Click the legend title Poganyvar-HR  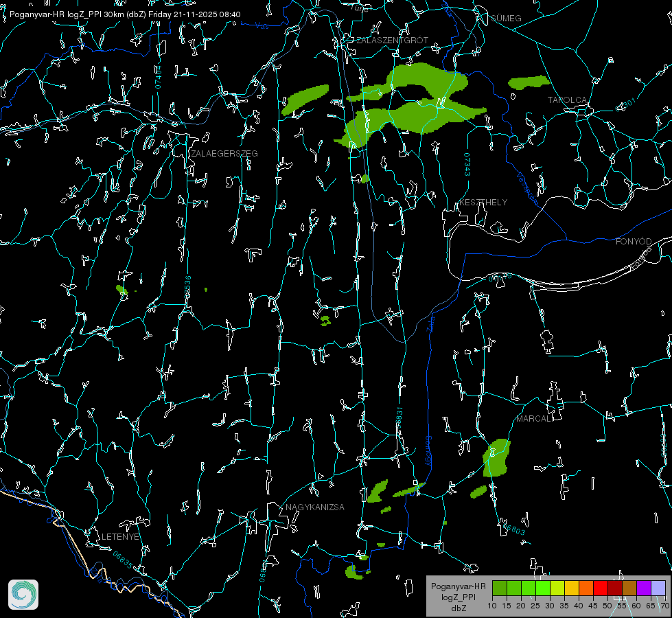click(x=458, y=586)
